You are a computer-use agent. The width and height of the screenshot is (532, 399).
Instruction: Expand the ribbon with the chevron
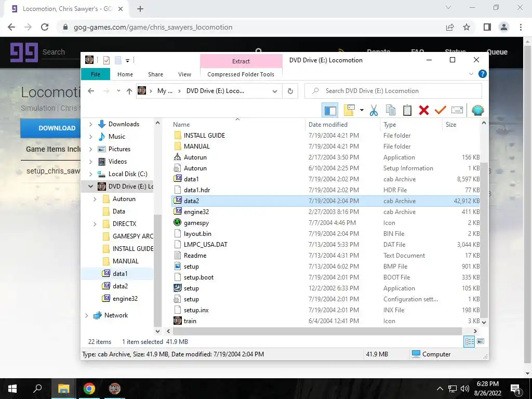[x=471, y=74]
